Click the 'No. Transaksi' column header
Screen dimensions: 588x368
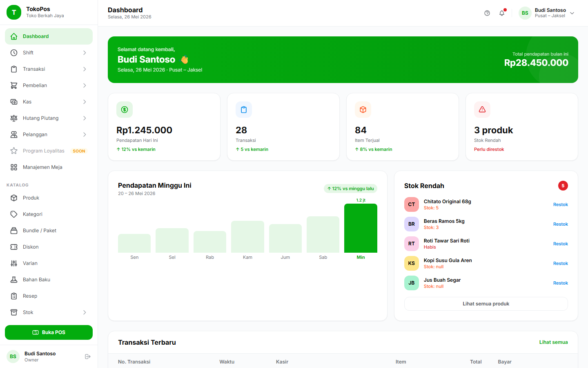coord(134,362)
